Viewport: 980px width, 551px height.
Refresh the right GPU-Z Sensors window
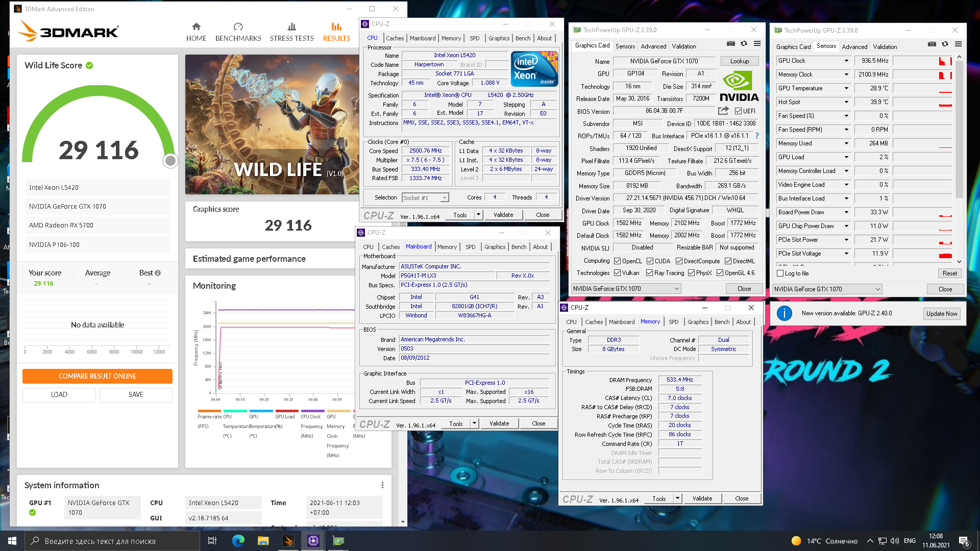click(945, 44)
